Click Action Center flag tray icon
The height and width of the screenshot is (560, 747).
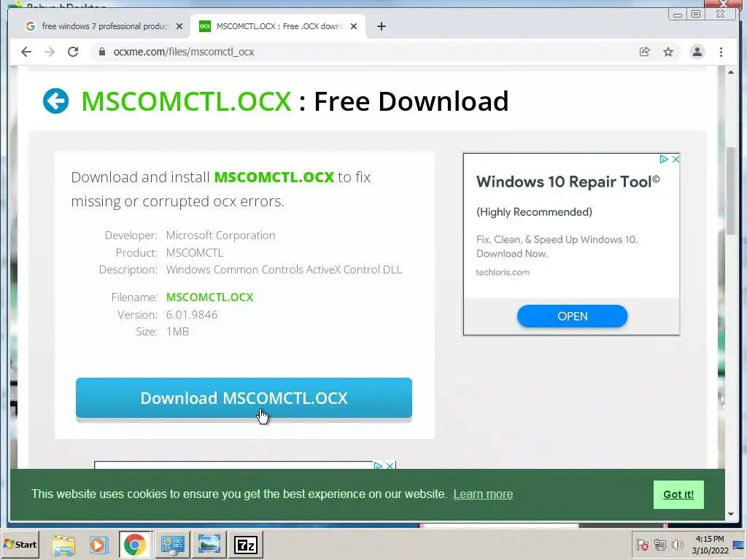[x=642, y=544]
